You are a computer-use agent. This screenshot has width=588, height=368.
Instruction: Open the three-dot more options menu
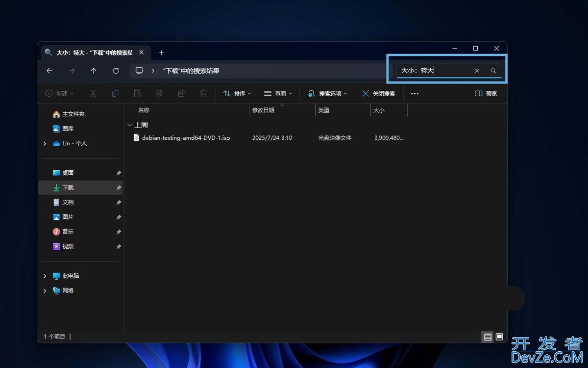(415, 93)
